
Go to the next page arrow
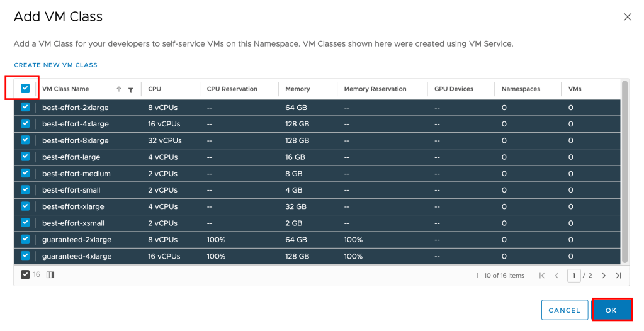tap(604, 276)
